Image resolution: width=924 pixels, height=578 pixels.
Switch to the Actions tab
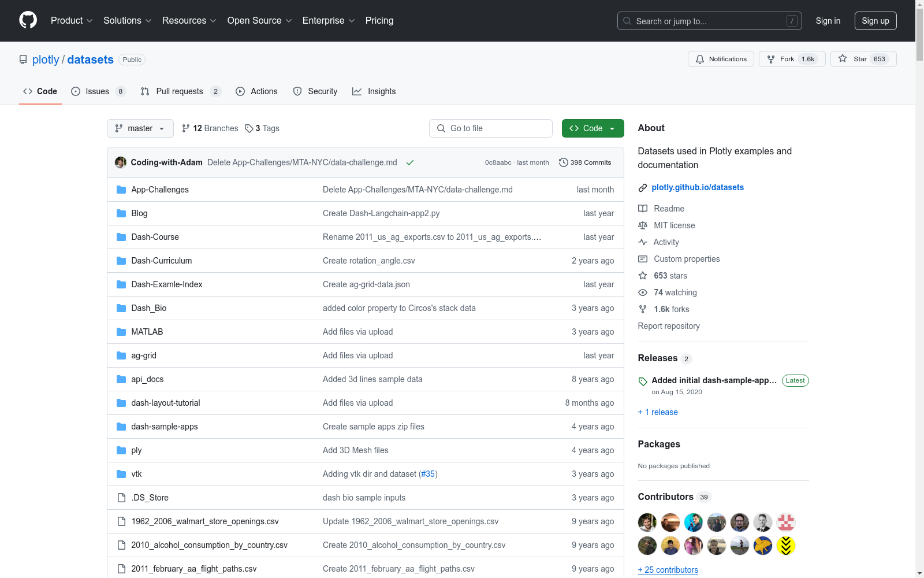click(x=257, y=91)
